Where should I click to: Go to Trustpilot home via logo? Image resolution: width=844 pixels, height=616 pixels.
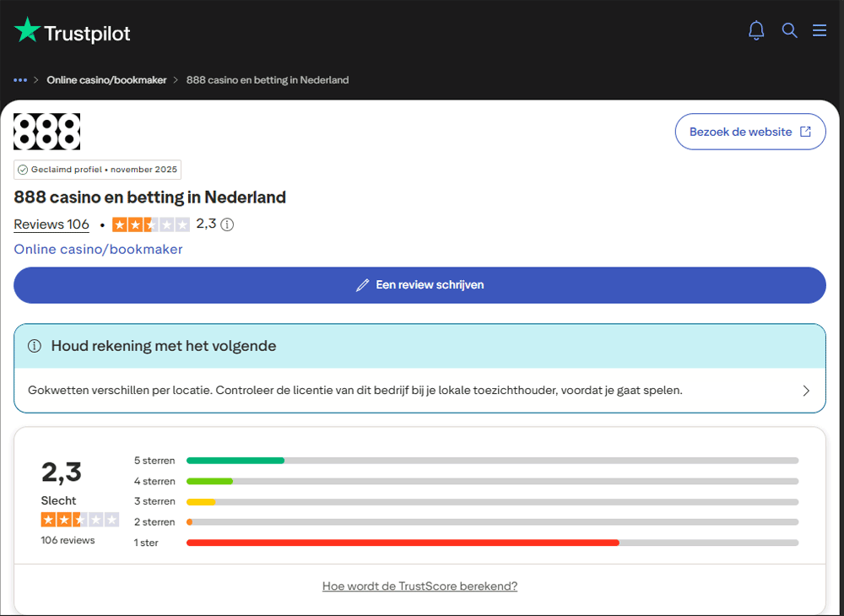[x=72, y=30]
